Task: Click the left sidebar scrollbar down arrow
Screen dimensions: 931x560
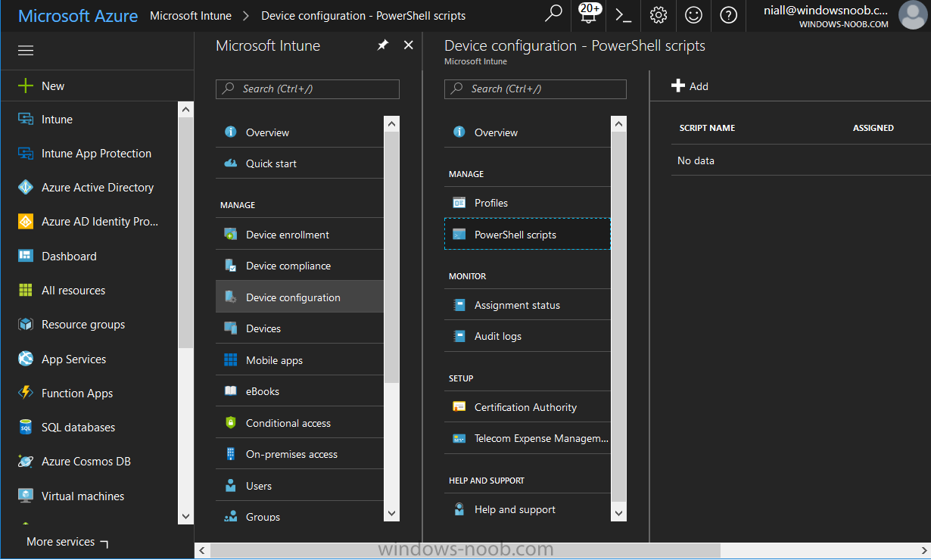Action: pyautogui.click(x=186, y=515)
